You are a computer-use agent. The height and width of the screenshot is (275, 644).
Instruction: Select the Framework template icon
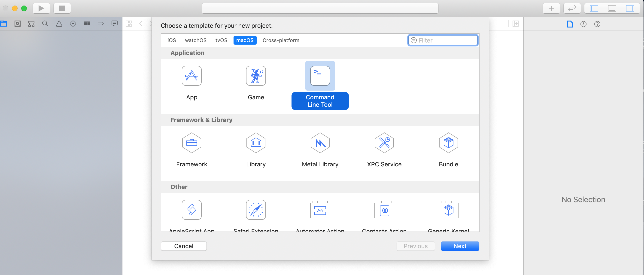(x=191, y=143)
